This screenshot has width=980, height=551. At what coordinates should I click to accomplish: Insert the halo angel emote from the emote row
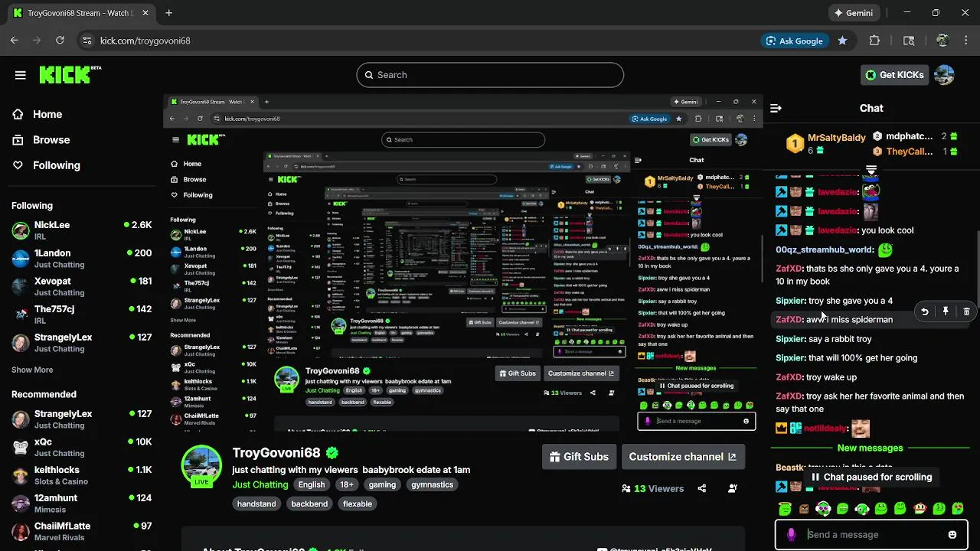[x=785, y=508]
